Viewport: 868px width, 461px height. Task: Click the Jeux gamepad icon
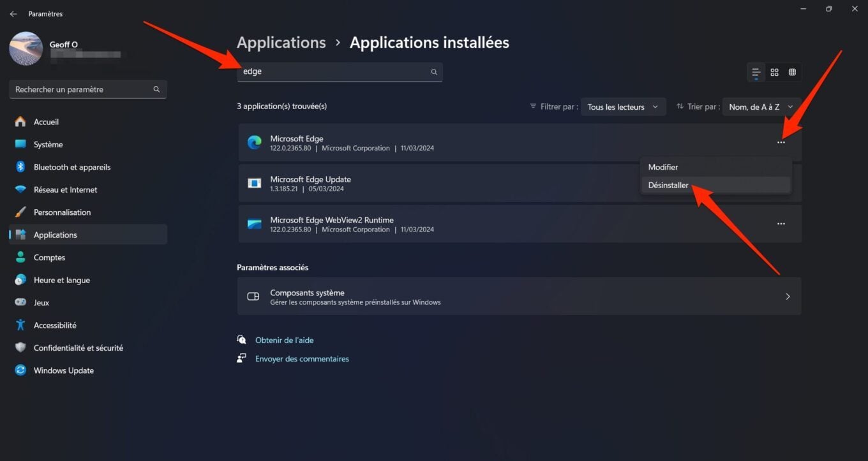point(20,303)
